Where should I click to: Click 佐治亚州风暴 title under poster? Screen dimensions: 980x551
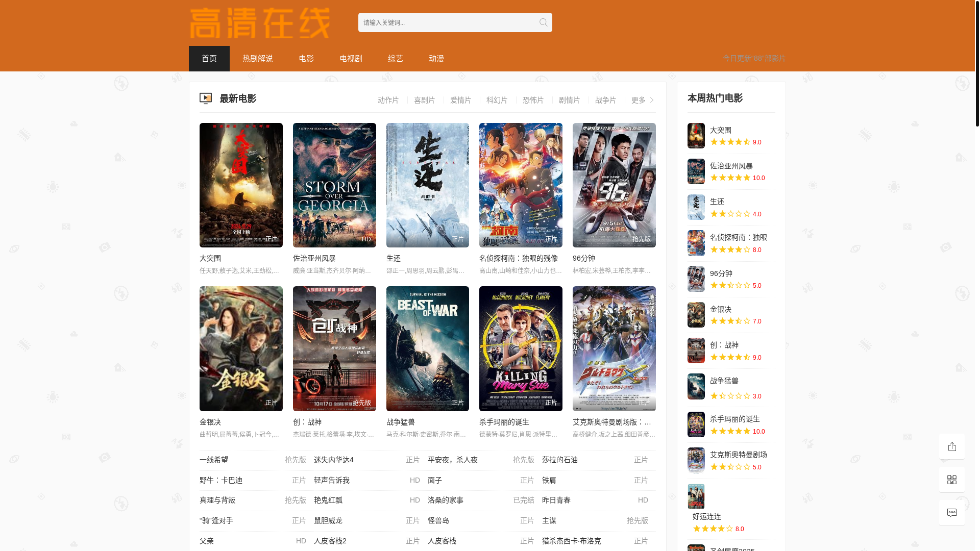[314, 258]
